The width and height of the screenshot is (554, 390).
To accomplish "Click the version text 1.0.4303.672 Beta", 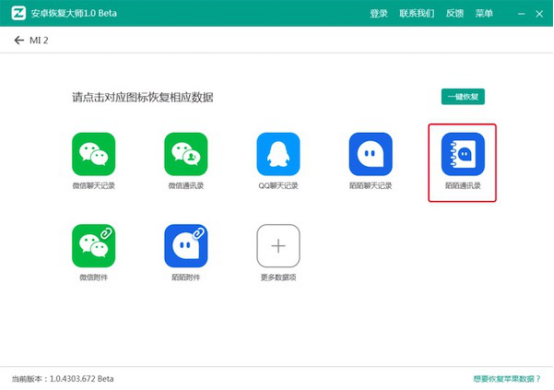I will 82,379.
